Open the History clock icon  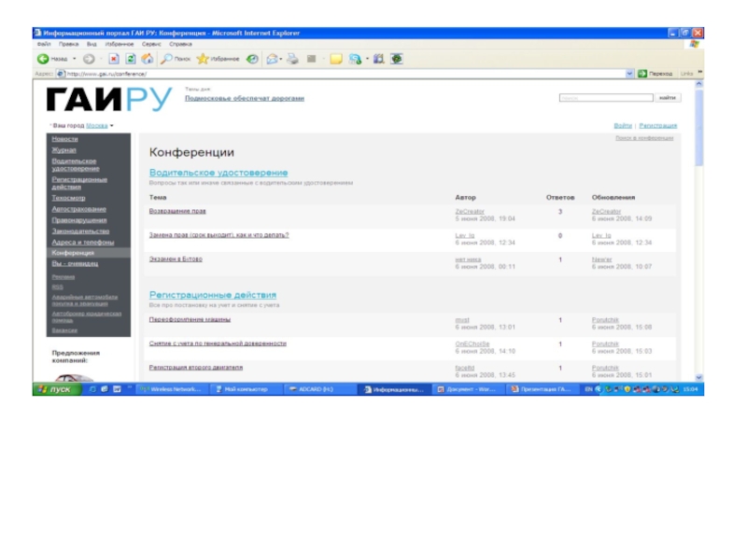tap(252, 59)
